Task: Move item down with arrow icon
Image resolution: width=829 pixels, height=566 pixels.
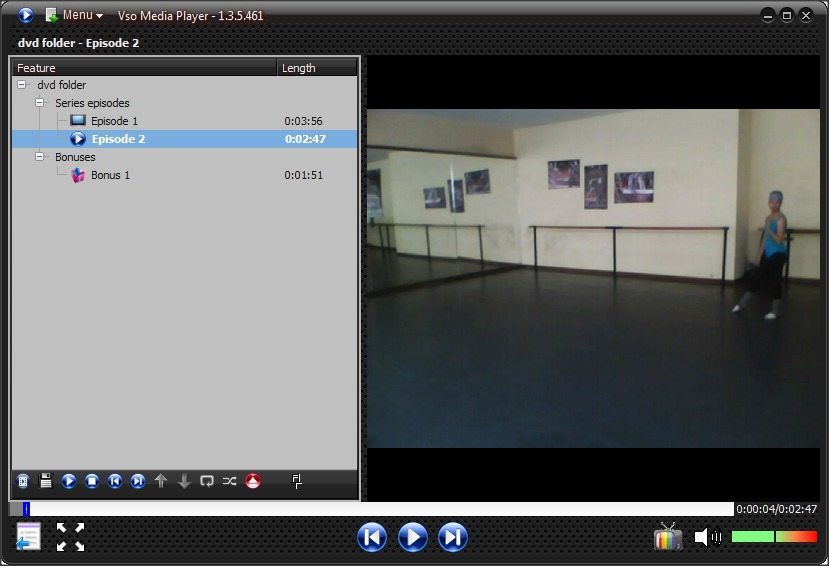Action: click(x=184, y=481)
